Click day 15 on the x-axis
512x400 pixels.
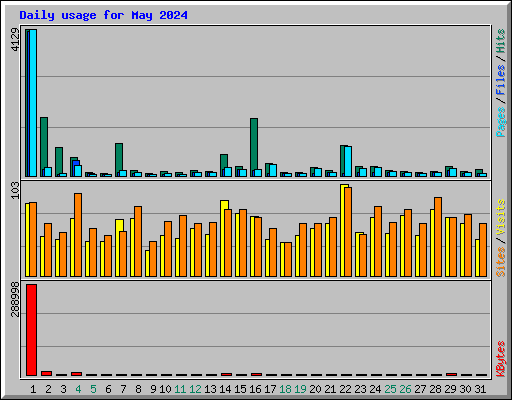click(x=240, y=389)
